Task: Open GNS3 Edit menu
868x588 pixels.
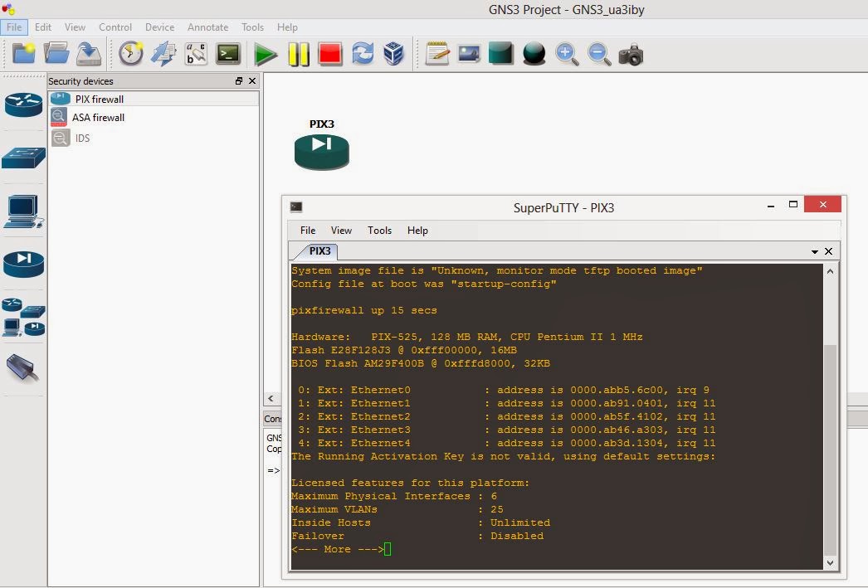Action: (x=42, y=27)
